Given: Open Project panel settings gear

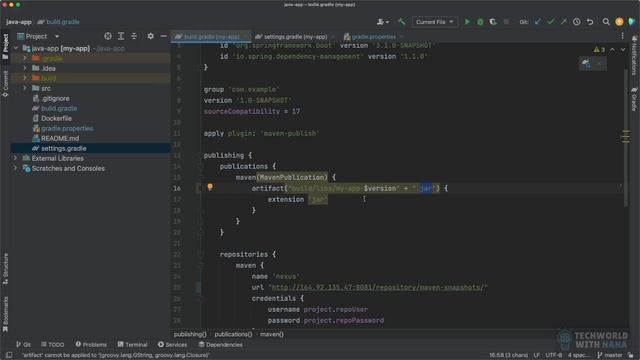Looking at the screenshot, I should pos(151,36).
